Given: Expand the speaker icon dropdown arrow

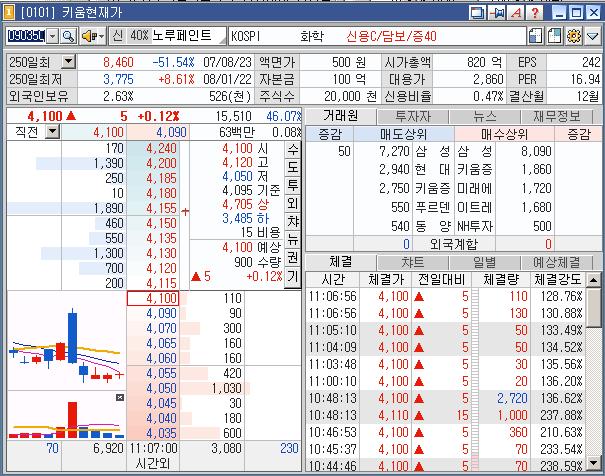Looking at the screenshot, I should [102, 36].
